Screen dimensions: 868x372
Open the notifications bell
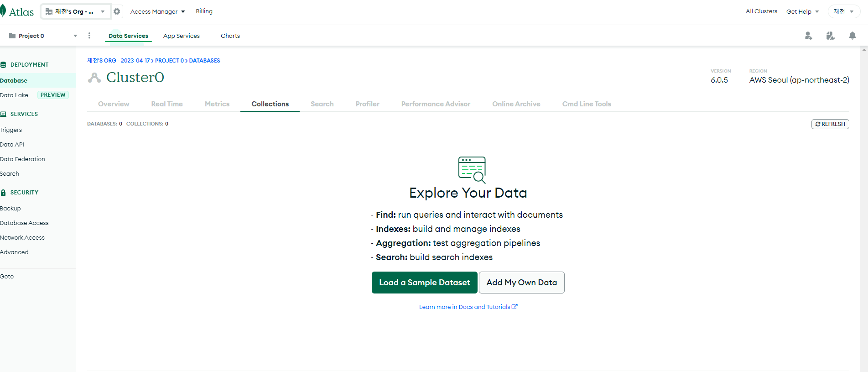coord(852,36)
